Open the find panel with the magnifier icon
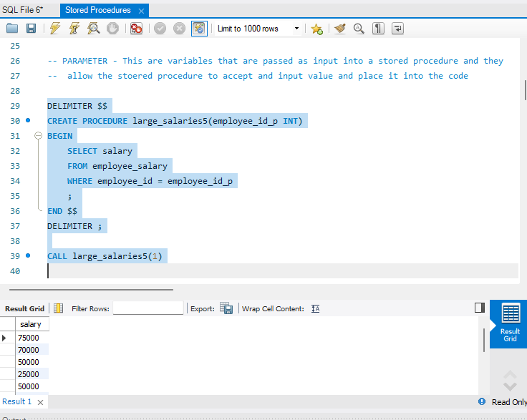The image size is (527, 420). [359, 29]
